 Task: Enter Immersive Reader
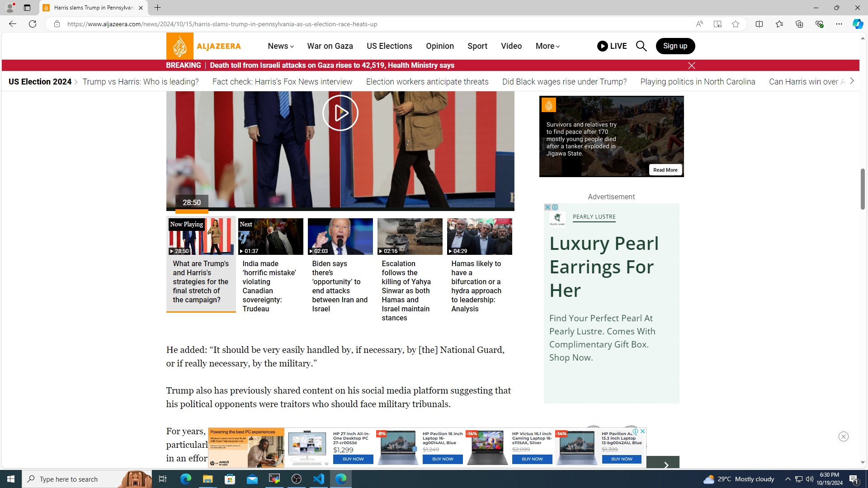tap(717, 24)
